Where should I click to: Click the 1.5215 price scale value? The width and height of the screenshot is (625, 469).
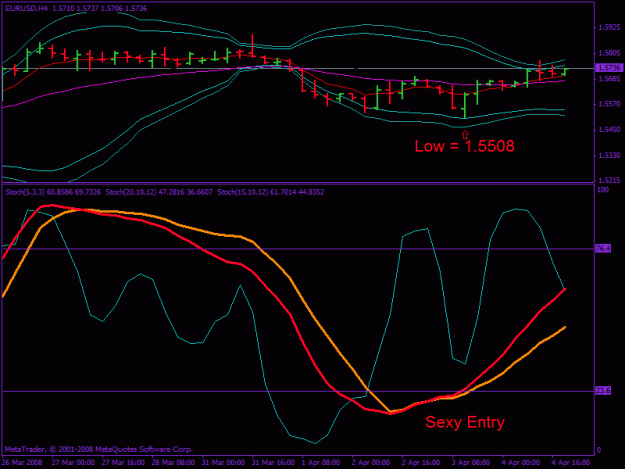(x=609, y=181)
